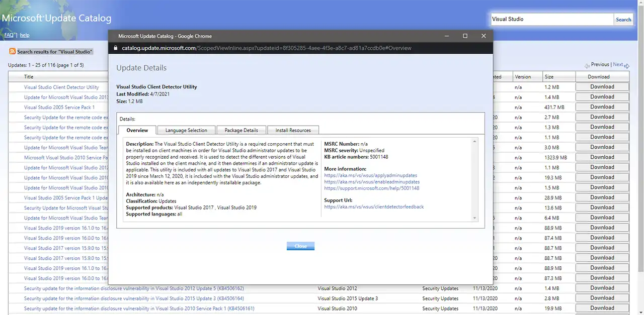
Task: Sort results by the Size column header
Action: [549, 77]
